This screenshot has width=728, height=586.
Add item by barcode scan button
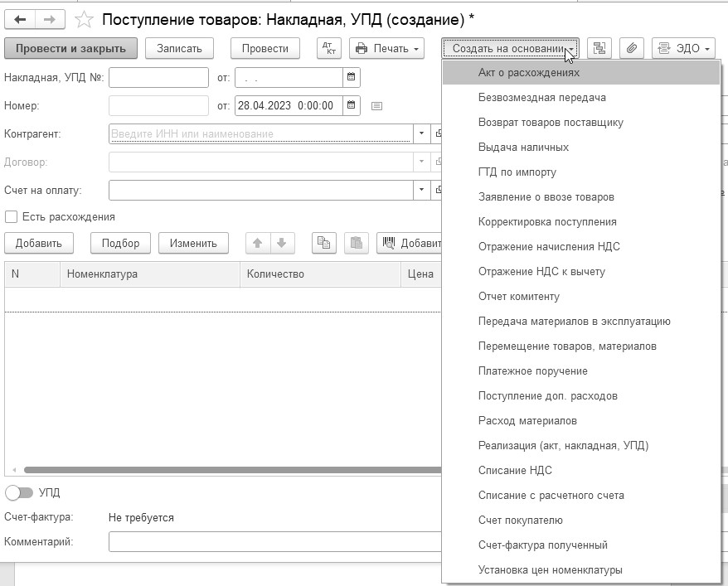click(409, 243)
